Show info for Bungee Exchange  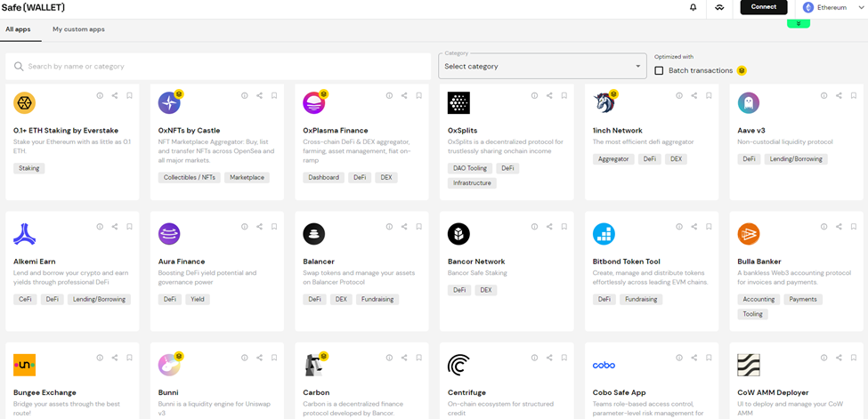pos(100,358)
